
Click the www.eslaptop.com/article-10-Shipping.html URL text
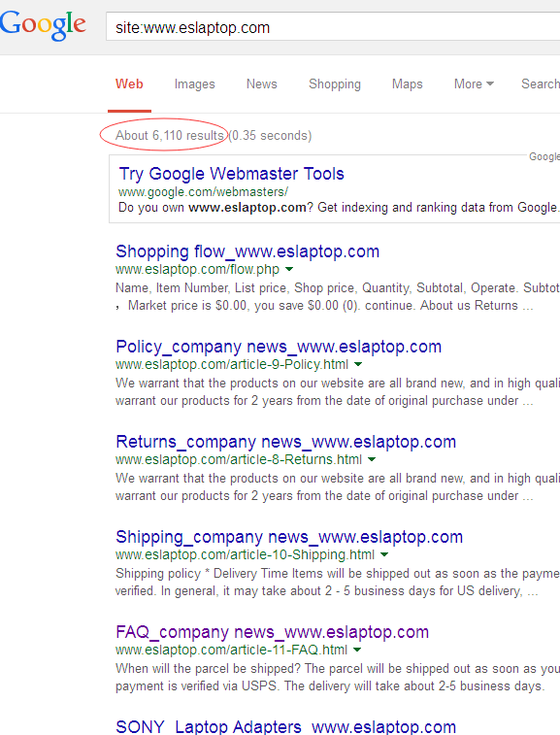click(x=246, y=555)
